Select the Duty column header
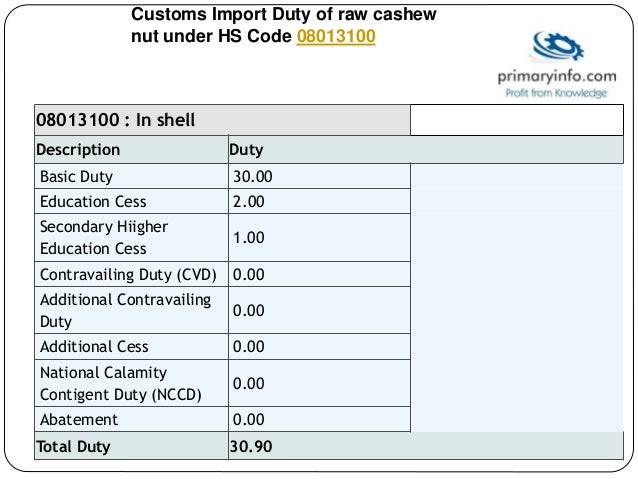This screenshot has width=638, height=479. (x=246, y=150)
